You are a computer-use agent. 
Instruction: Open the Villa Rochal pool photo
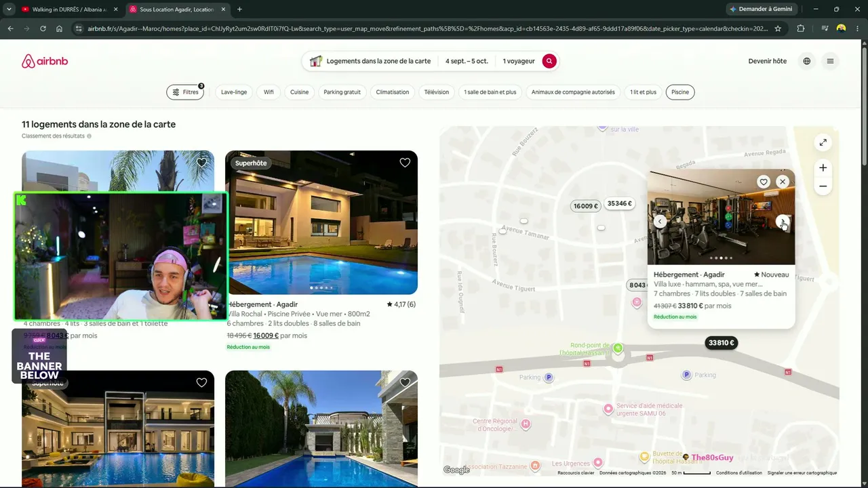[321, 222]
